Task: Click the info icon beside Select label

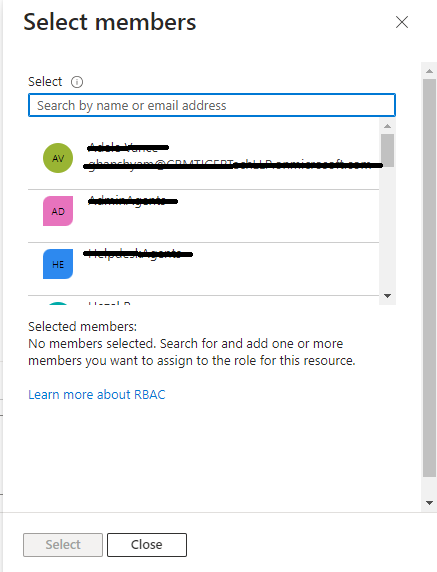Action: point(77,82)
